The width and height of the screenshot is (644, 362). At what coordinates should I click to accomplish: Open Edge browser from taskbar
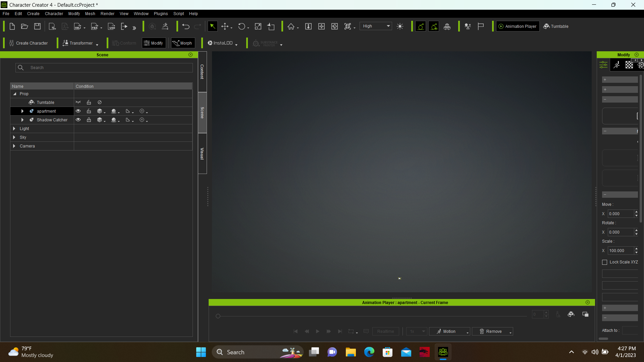coord(369,352)
